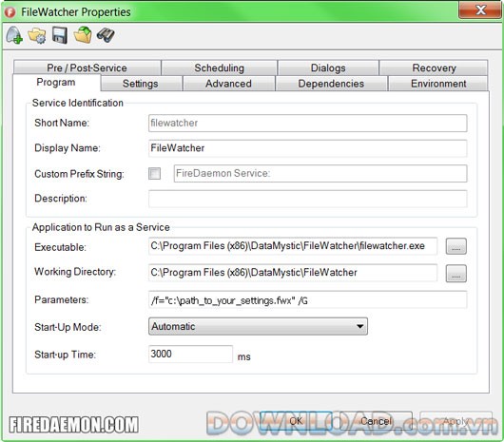504x442 pixels.
Task: Open the Recovery tab
Action: coord(434,67)
